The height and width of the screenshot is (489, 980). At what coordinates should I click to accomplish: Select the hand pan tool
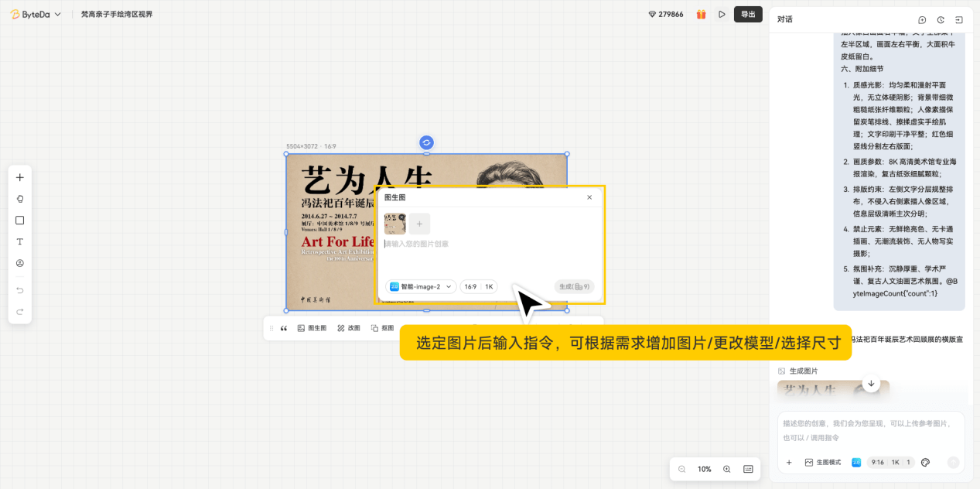tap(20, 199)
